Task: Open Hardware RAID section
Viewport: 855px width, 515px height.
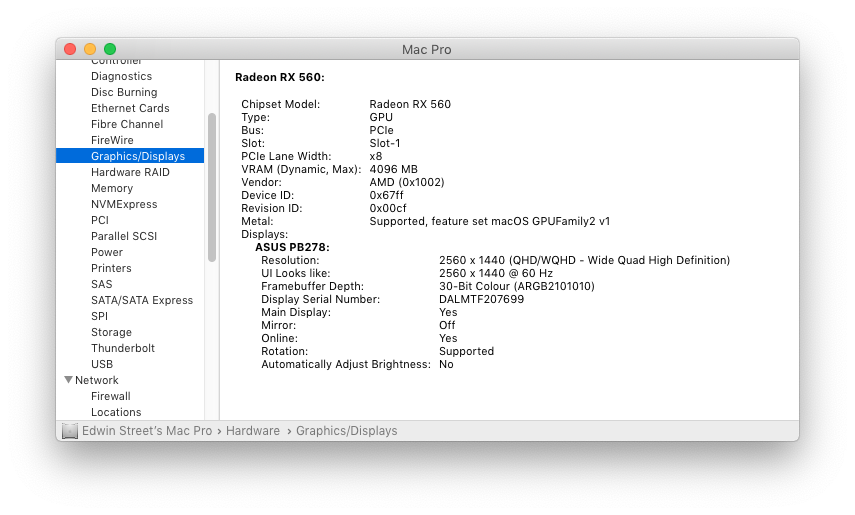Action: 130,172
